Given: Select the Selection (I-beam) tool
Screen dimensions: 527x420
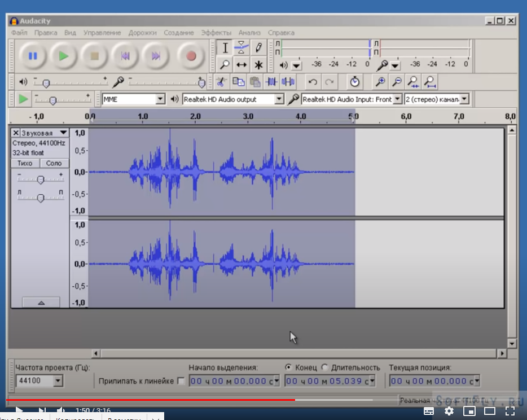Looking at the screenshot, I should [225, 48].
